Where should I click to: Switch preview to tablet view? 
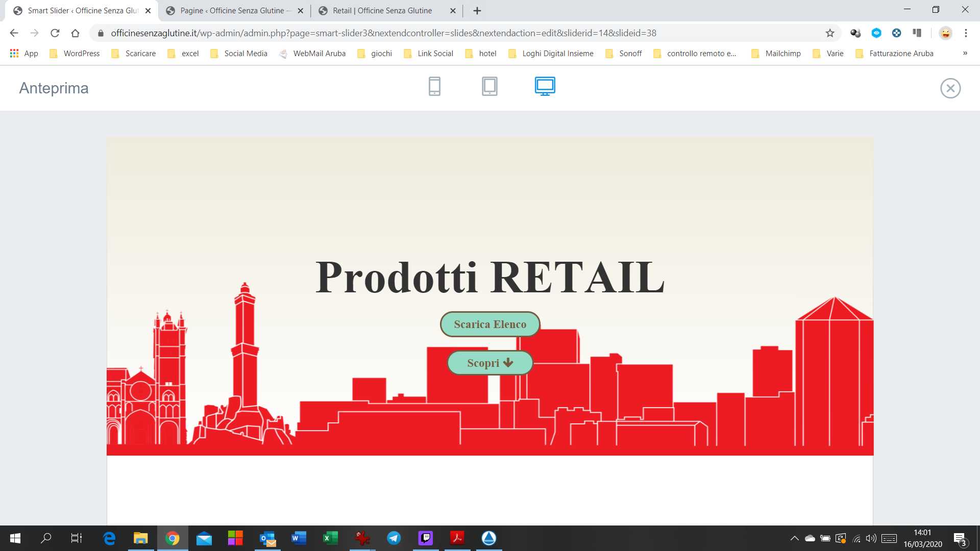point(489,86)
